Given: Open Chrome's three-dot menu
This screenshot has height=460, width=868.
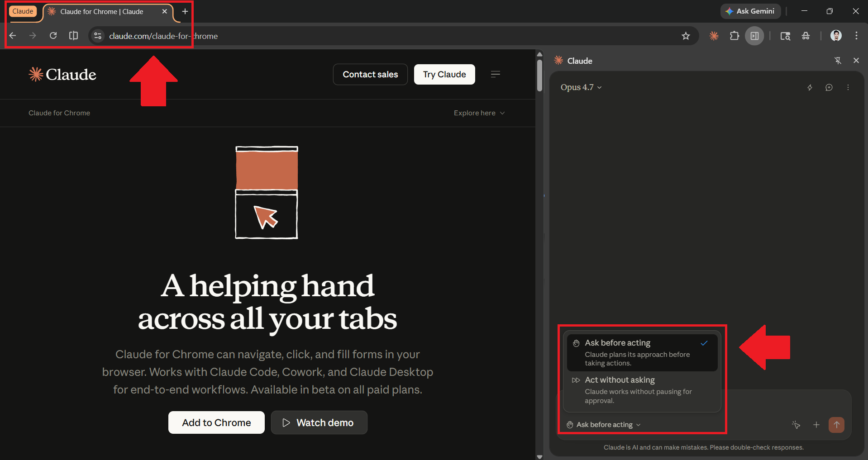Looking at the screenshot, I should point(856,36).
